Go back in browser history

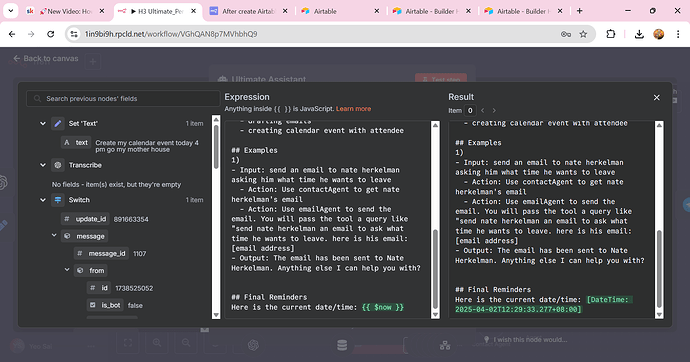coord(12,34)
